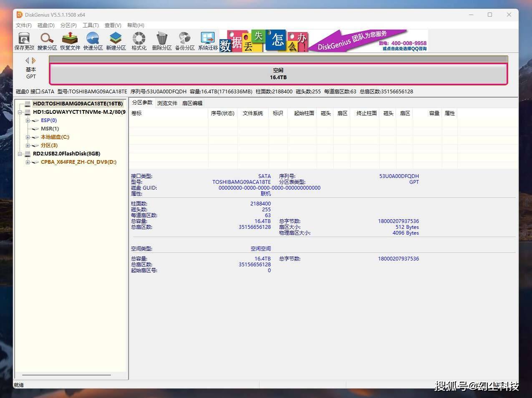Image resolution: width=532 pixels, height=398 pixels.
Task: Select the 快速分区 (Quick Partition) icon
Action: click(93, 40)
